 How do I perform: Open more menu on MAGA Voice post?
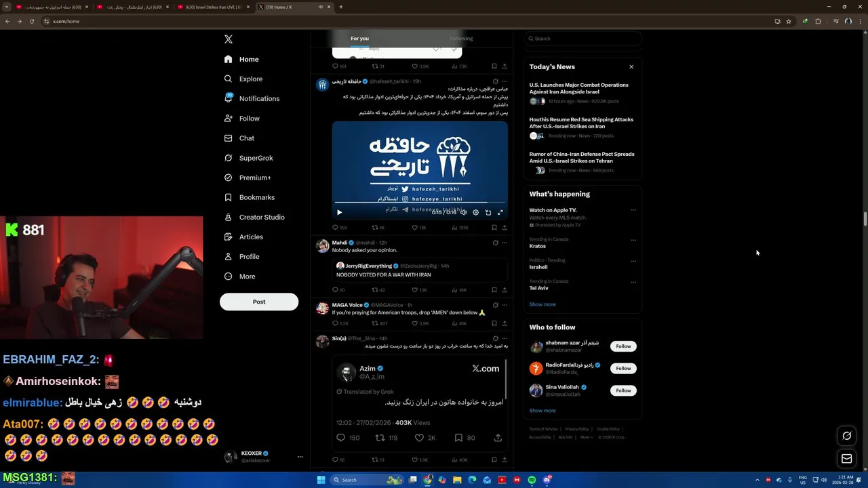pos(505,305)
